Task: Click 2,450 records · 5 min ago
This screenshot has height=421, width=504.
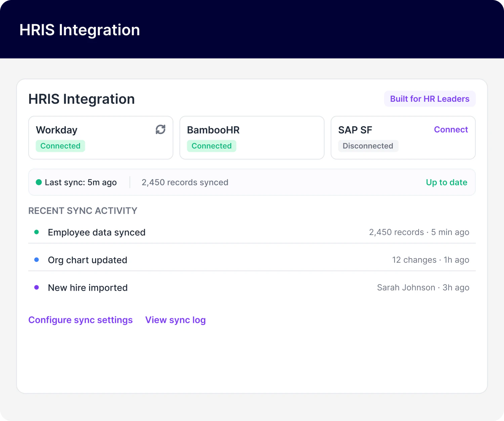Action: click(x=419, y=232)
